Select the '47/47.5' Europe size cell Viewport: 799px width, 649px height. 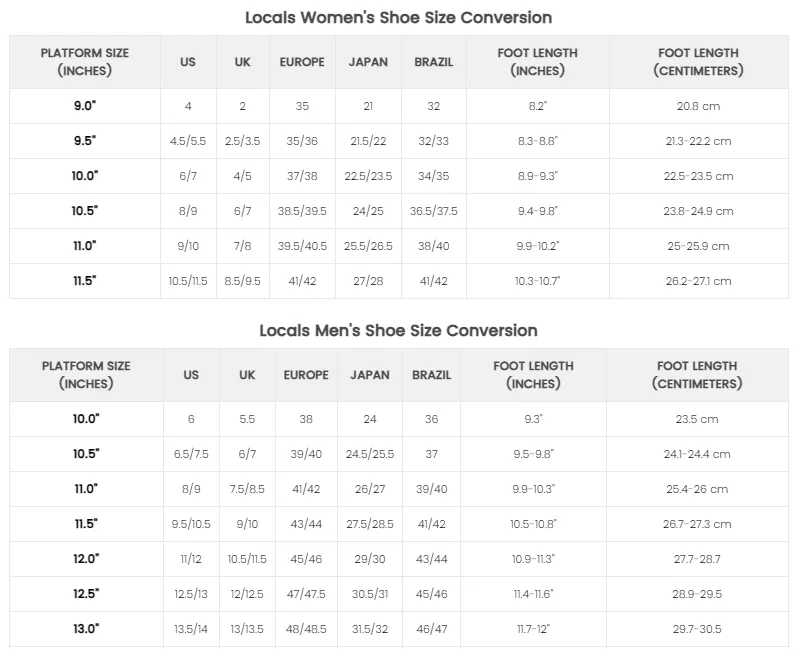306,594
